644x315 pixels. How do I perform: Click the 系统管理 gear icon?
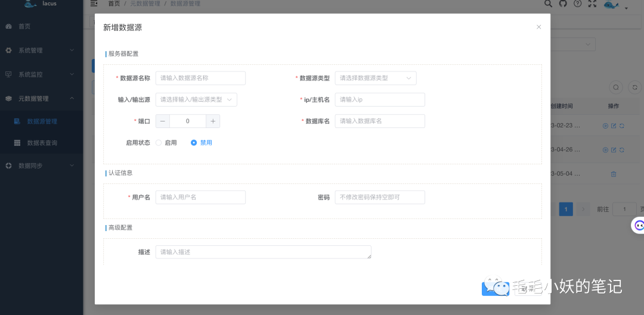tap(8, 51)
